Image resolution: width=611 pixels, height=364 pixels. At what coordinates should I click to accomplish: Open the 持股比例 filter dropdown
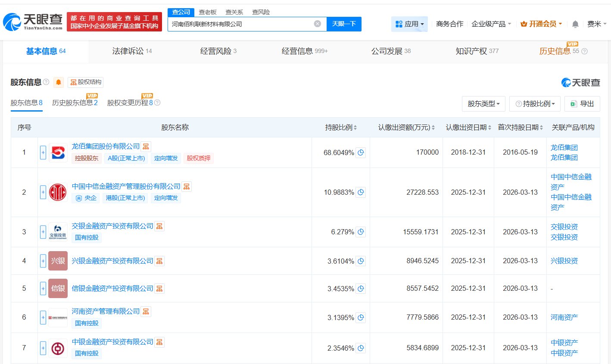tap(535, 104)
